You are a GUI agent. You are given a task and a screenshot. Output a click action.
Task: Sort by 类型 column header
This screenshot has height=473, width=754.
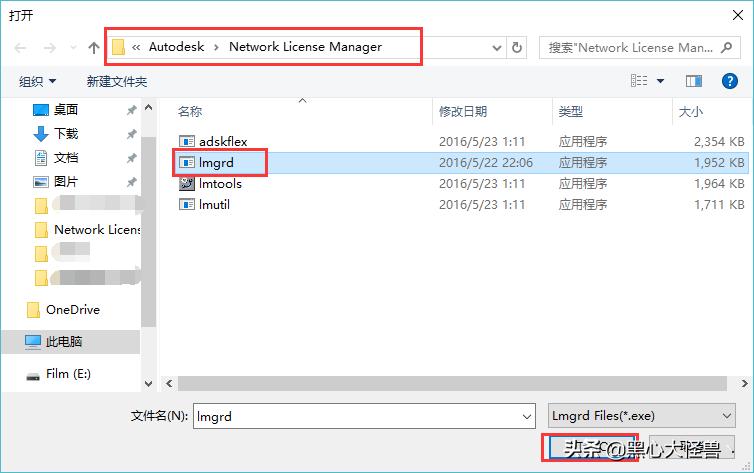coord(570,112)
